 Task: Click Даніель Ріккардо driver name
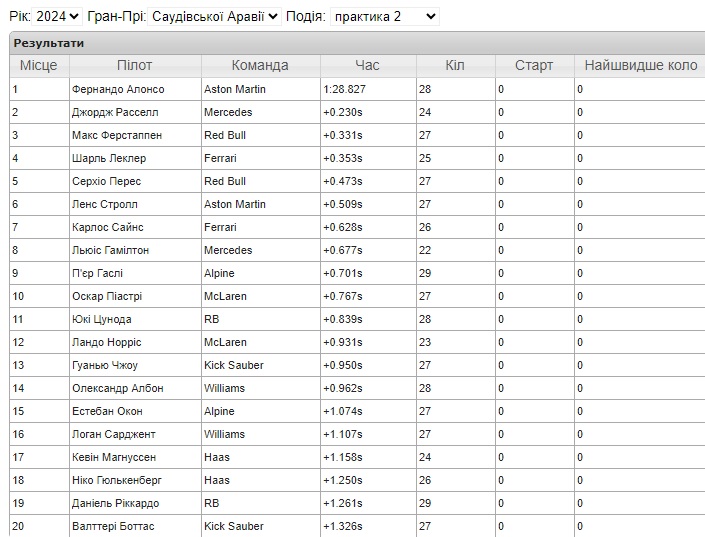pyautogui.click(x=115, y=503)
